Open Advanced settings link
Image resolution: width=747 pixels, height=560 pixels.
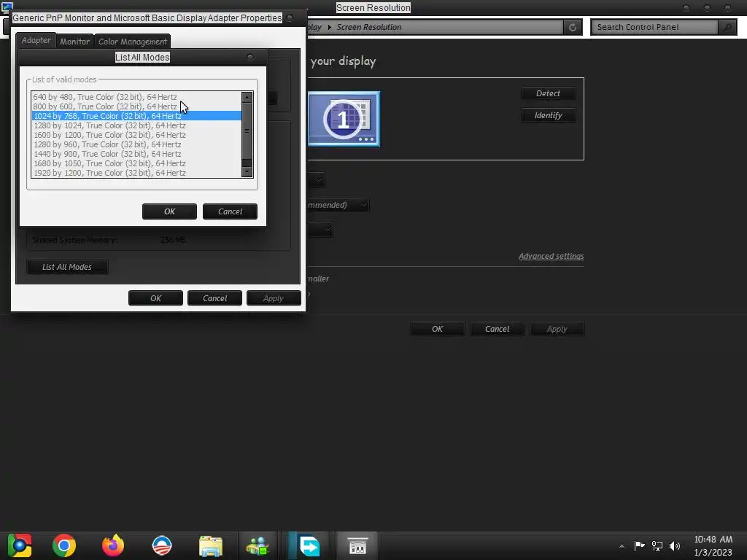551,256
